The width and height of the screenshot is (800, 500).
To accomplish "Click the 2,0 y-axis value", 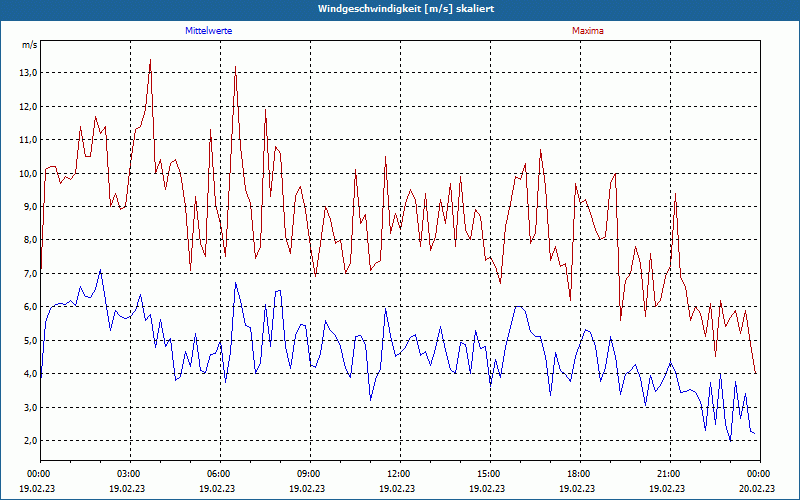I will (x=30, y=440).
